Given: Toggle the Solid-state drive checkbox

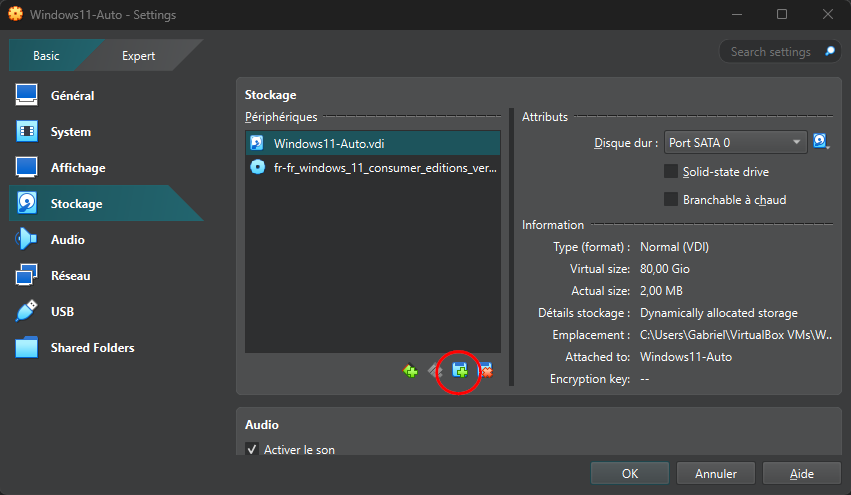Looking at the screenshot, I should (x=671, y=172).
